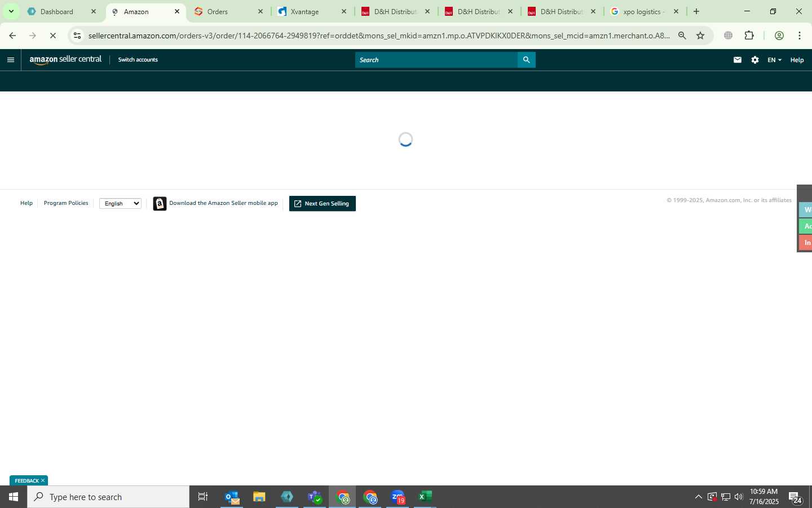Viewport: 812px width, 508px height.
Task: Dismiss the FEEDBACK tab with its X
Action: [x=43, y=480]
